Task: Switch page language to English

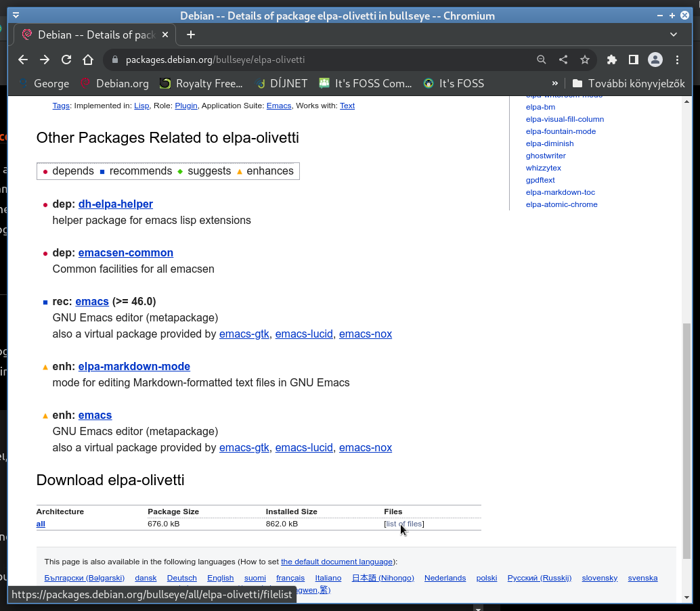Action: coord(221,578)
